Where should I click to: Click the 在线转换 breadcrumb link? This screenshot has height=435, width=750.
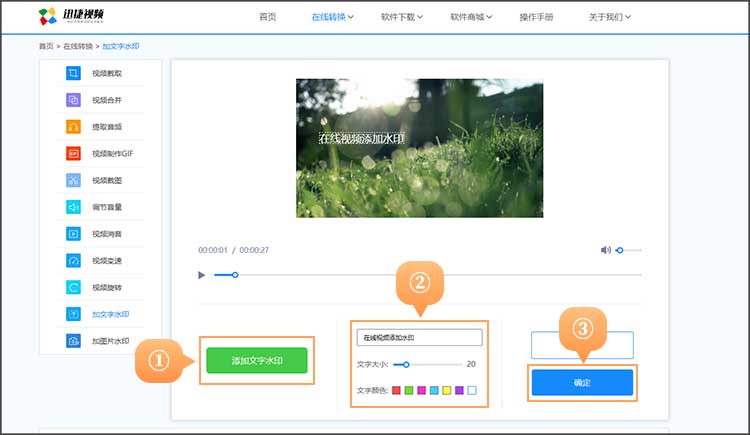(78, 46)
